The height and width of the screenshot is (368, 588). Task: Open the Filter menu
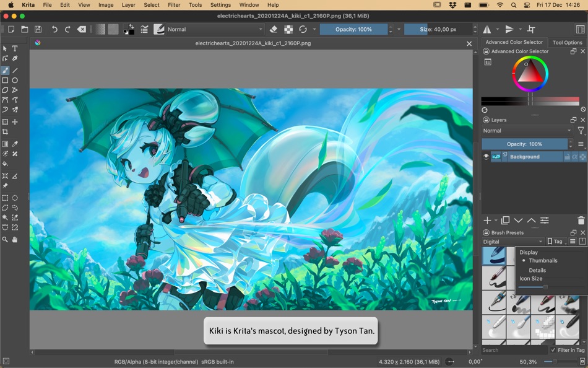click(174, 5)
